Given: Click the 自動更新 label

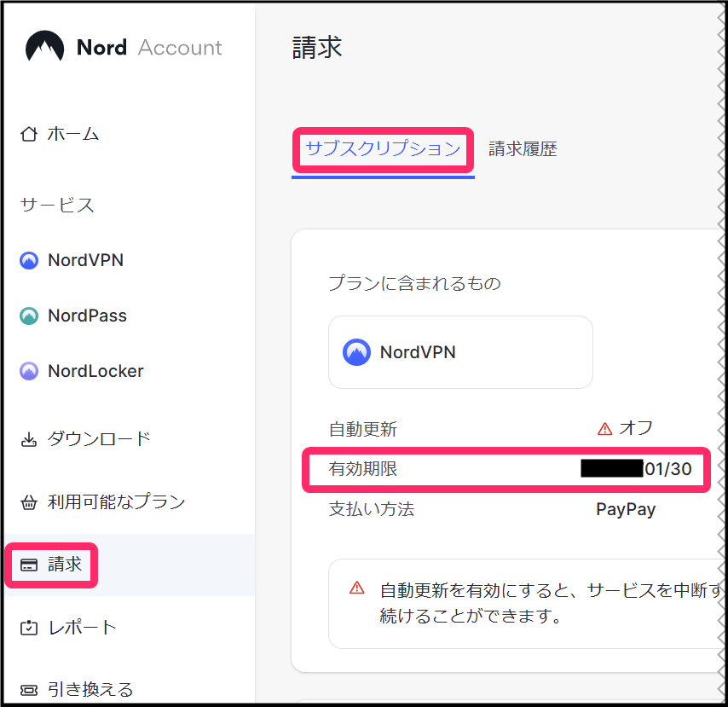Looking at the screenshot, I should [x=363, y=429].
